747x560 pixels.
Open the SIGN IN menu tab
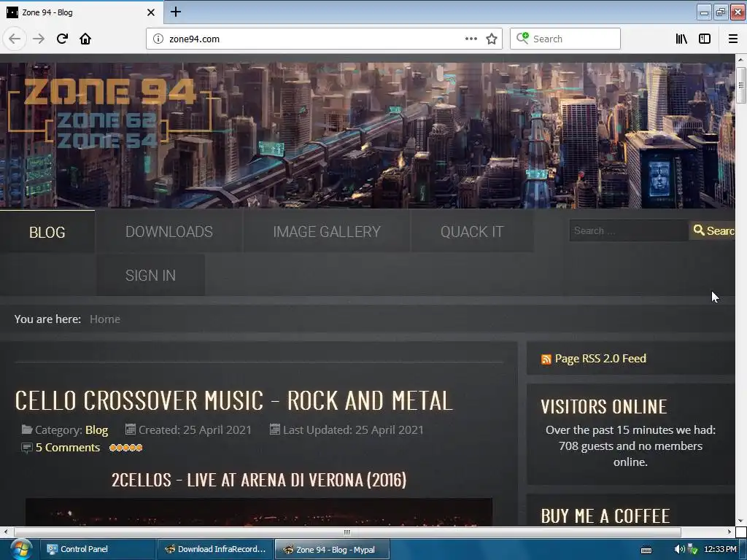(150, 275)
